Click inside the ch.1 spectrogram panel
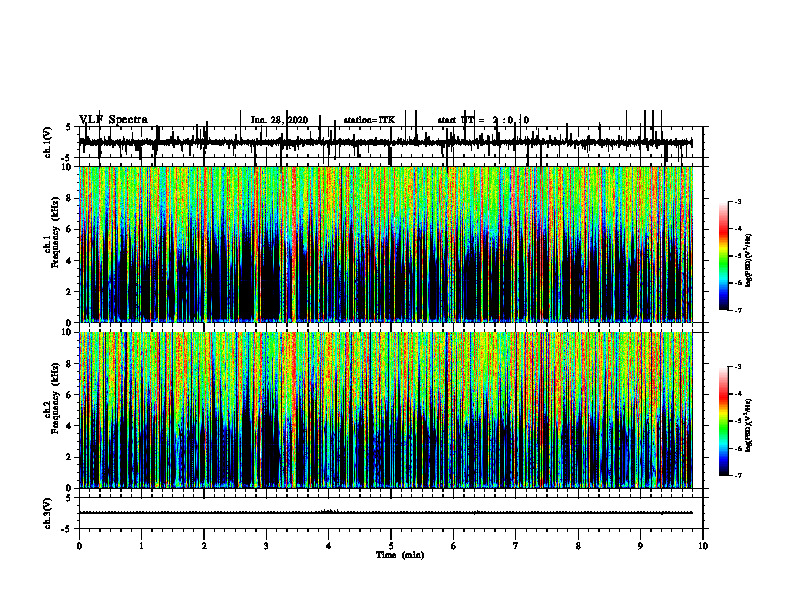 [386, 244]
